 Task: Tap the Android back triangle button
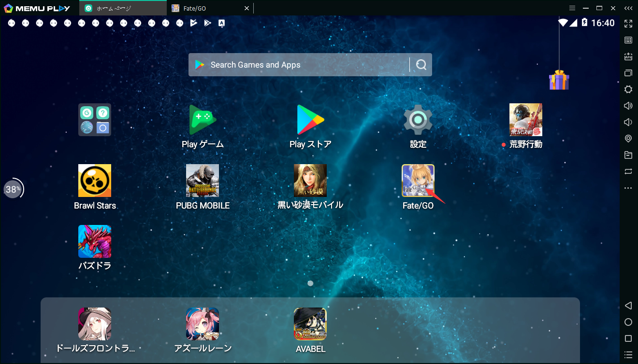628,306
